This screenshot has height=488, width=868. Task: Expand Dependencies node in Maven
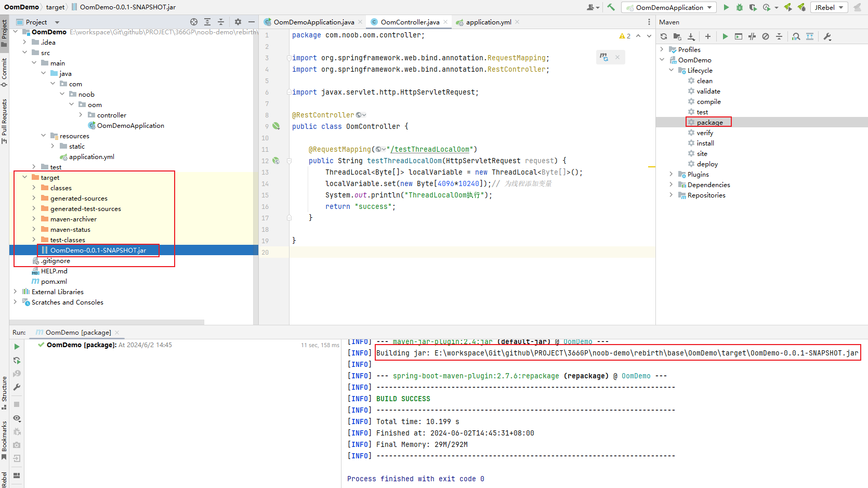(671, 184)
